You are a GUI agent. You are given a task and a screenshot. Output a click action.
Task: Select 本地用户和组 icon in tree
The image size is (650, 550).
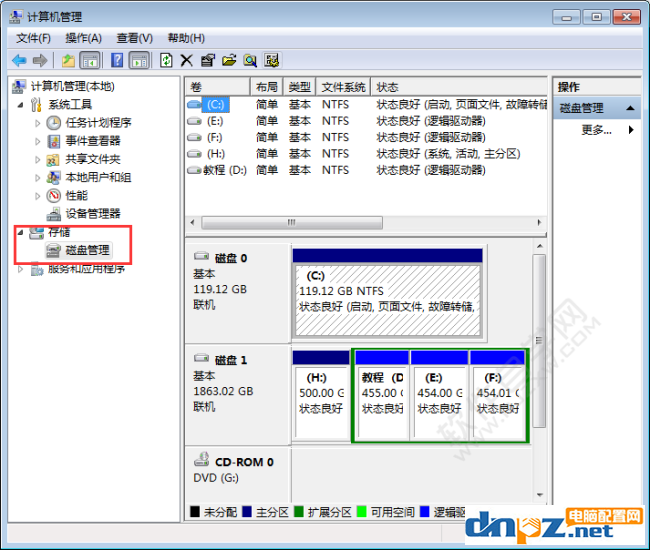[x=53, y=177]
